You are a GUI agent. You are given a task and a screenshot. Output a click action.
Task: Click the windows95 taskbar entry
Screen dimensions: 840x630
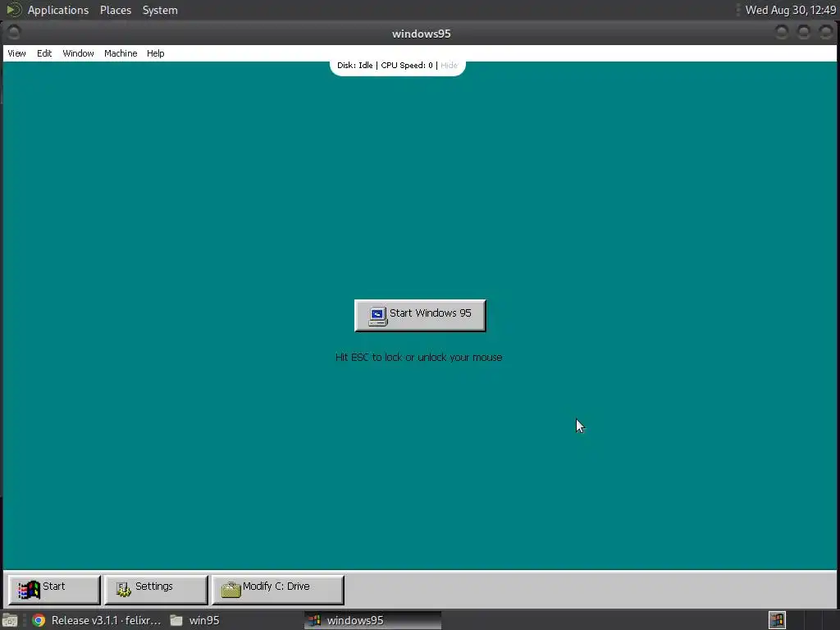[373, 620]
